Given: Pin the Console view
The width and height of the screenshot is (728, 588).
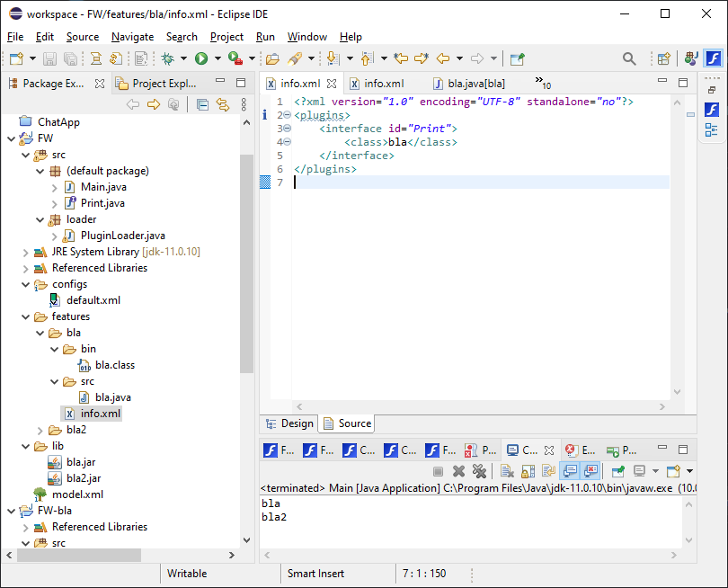Looking at the screenshot, I should click(619, 470).
